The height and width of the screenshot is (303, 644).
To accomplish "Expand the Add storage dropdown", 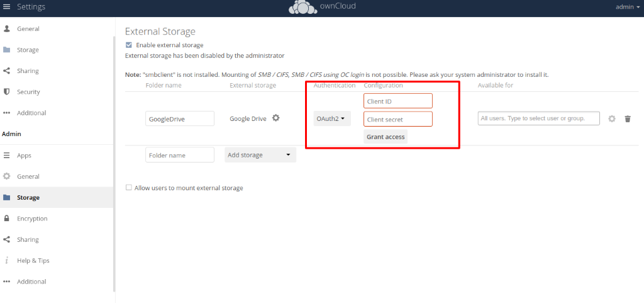I will point(260,155).
